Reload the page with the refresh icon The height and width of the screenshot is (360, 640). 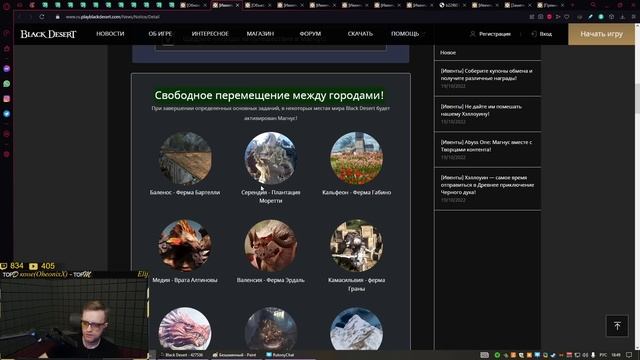coord(42,17)
